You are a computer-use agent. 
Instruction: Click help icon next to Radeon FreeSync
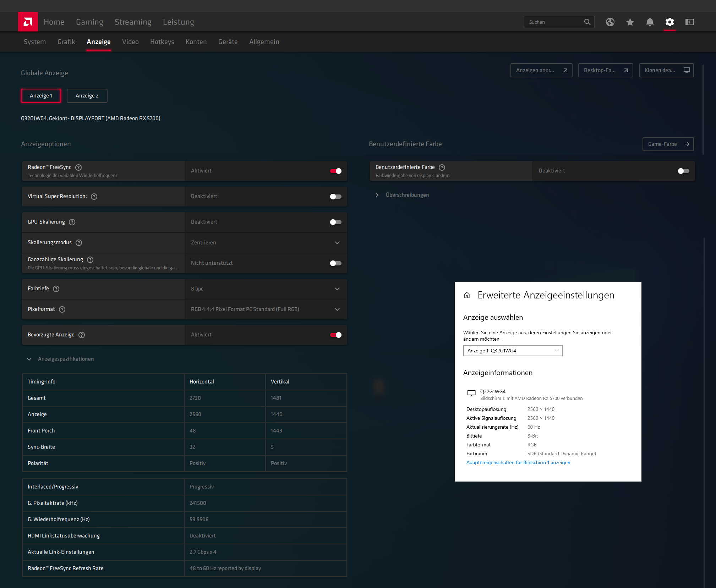(78, 167)
